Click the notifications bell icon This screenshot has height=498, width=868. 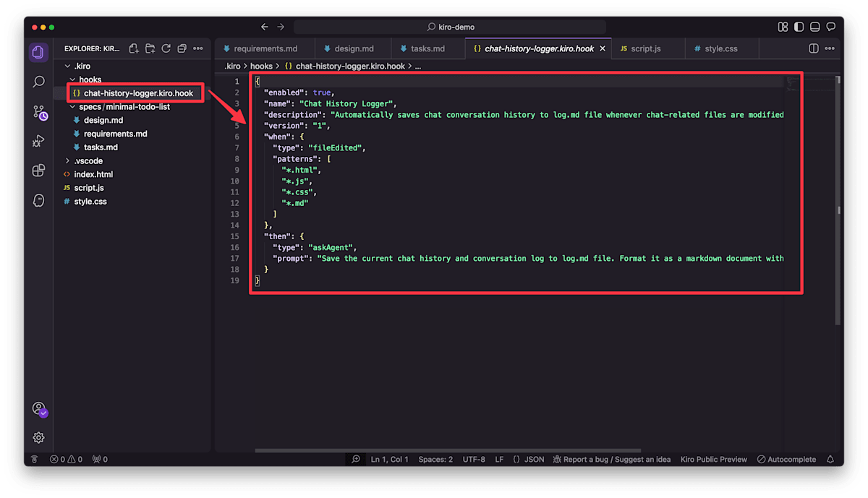pyautogui.click(x=830, y=459)
